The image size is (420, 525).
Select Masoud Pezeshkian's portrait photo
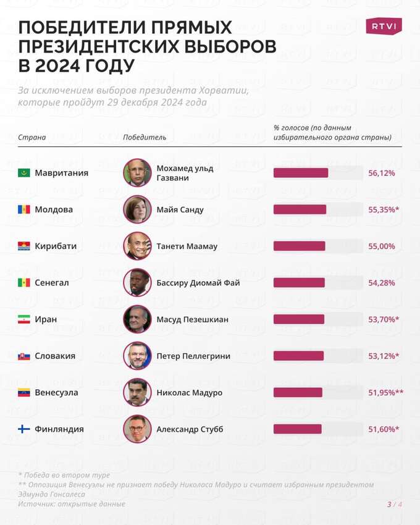(137, 319)
